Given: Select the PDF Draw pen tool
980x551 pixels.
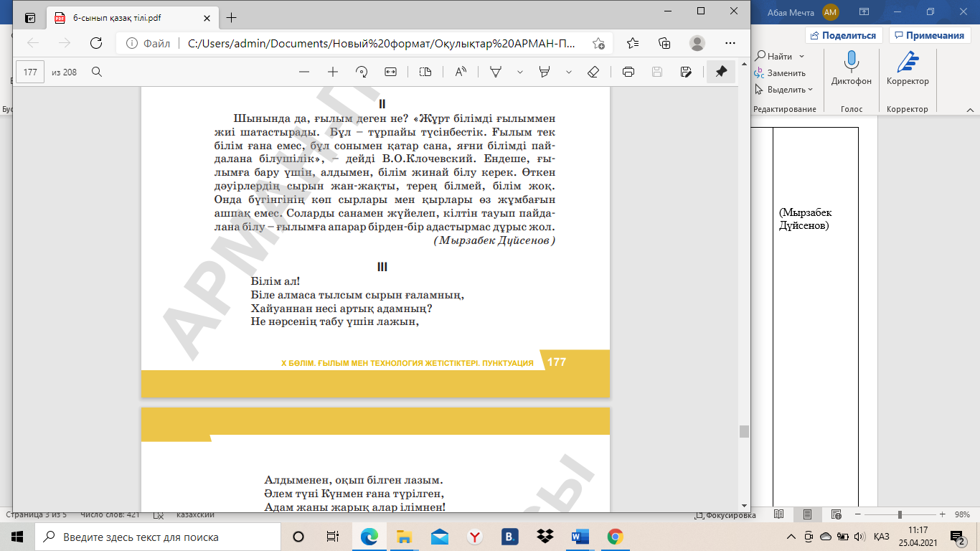Looking at the screenshot, I should pos(495,72).
